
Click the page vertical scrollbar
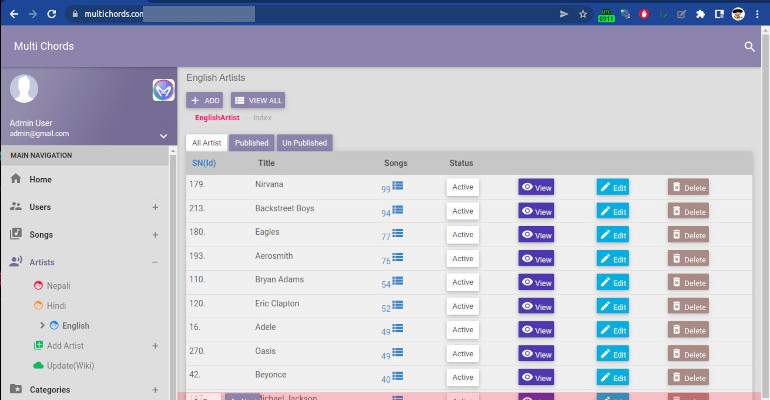tap(765, 213)
